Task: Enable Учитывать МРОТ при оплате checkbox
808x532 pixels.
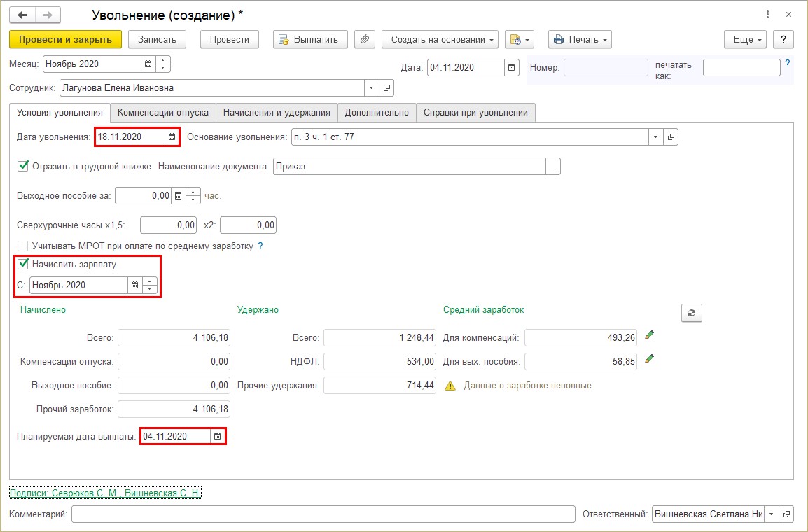Action: pyautogui.click(x=22, y=246)
